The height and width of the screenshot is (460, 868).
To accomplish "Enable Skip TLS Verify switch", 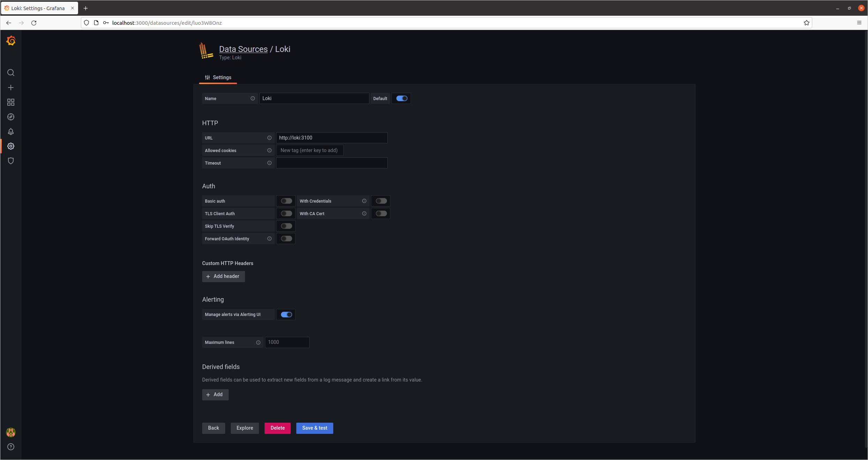I will click(x=286, y=226).
